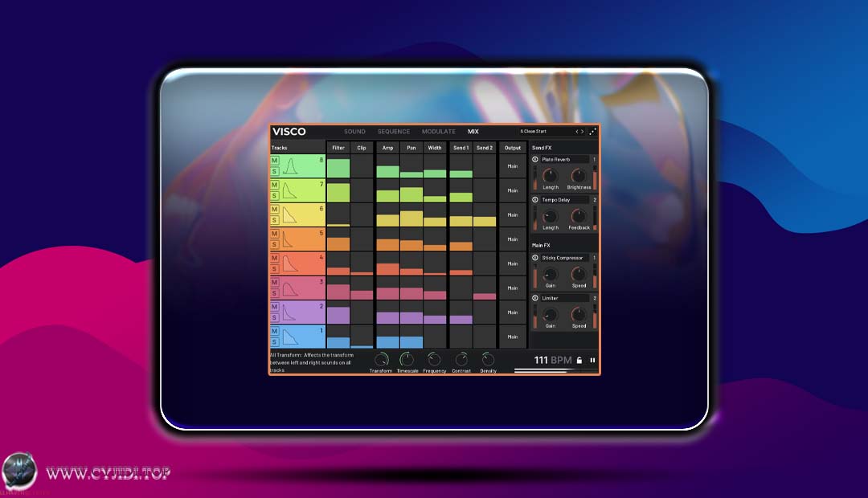The width and height of the screenshot is (868, 498).
Task: Switch to the MODULATE tab
Action: [439, 132]
